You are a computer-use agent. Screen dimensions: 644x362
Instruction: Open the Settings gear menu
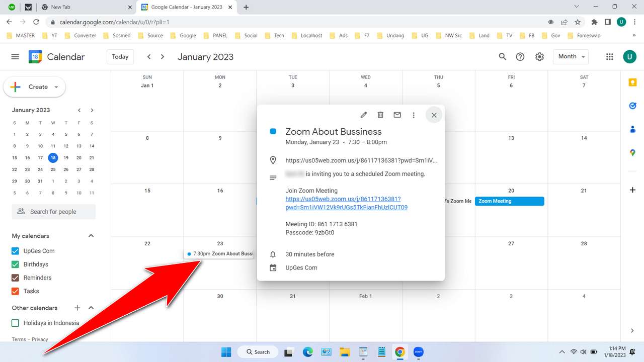pyautogui.click(x=539, y=57)
